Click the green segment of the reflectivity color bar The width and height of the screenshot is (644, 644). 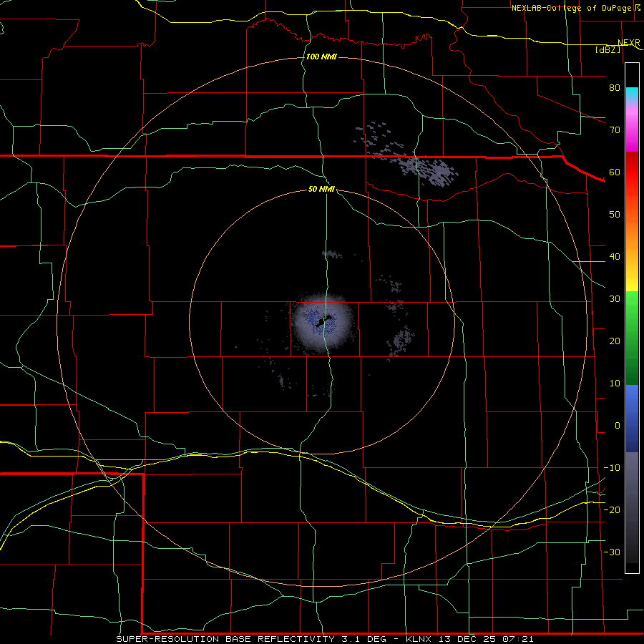pos(632,338)
